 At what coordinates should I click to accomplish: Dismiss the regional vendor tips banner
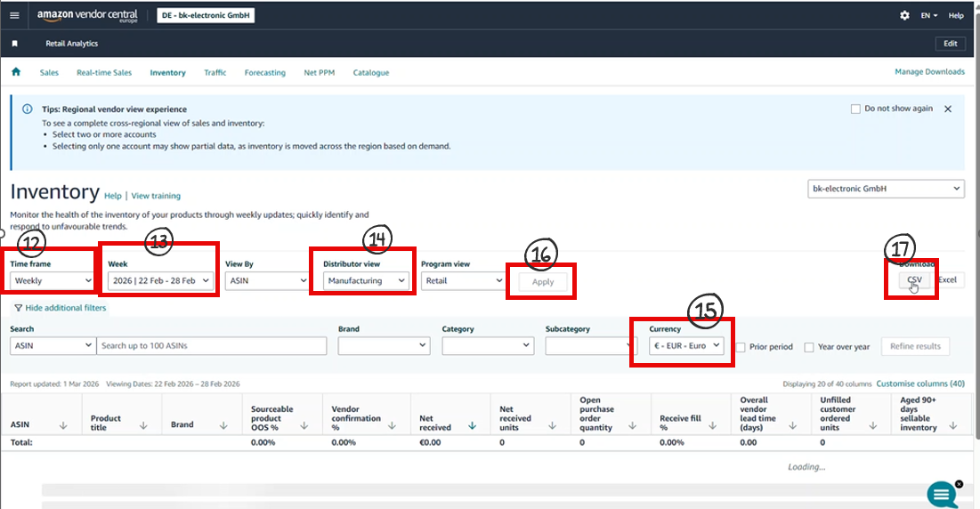[948, 109]
